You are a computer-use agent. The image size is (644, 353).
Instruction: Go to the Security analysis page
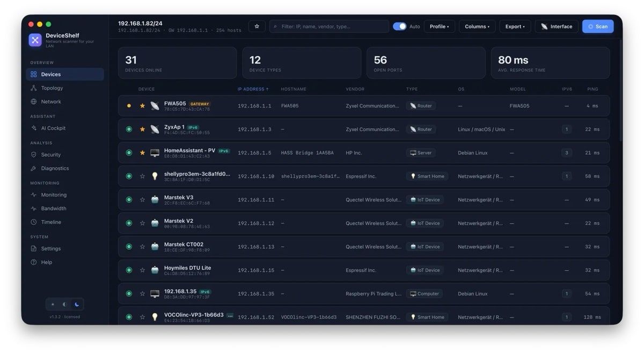(x=64, y=155)
